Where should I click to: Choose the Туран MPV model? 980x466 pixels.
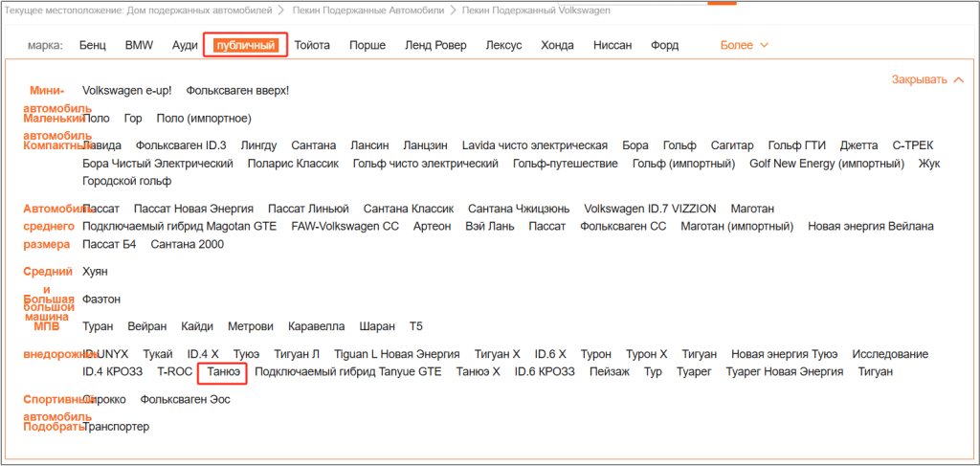(x=99, y=326)
